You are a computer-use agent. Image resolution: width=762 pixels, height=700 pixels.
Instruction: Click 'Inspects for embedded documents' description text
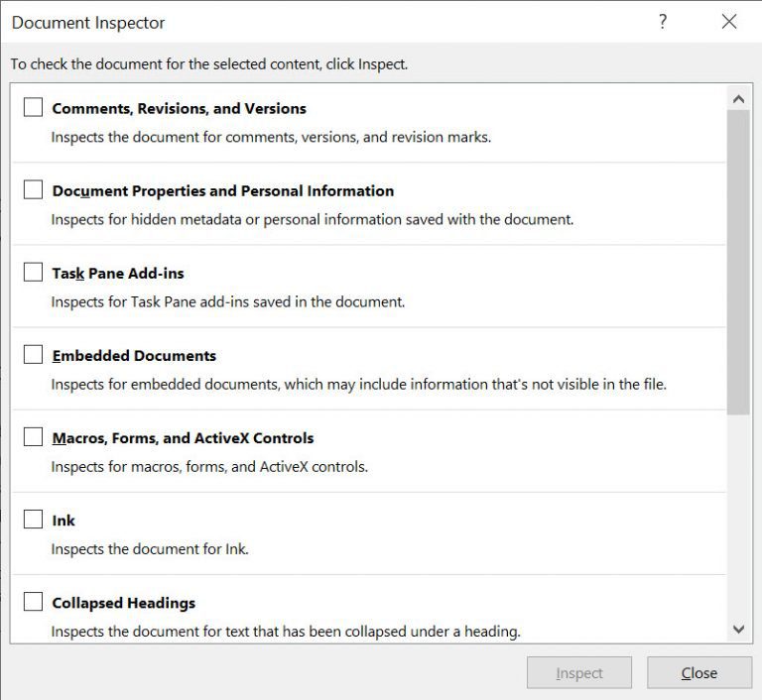pos(358,385)
